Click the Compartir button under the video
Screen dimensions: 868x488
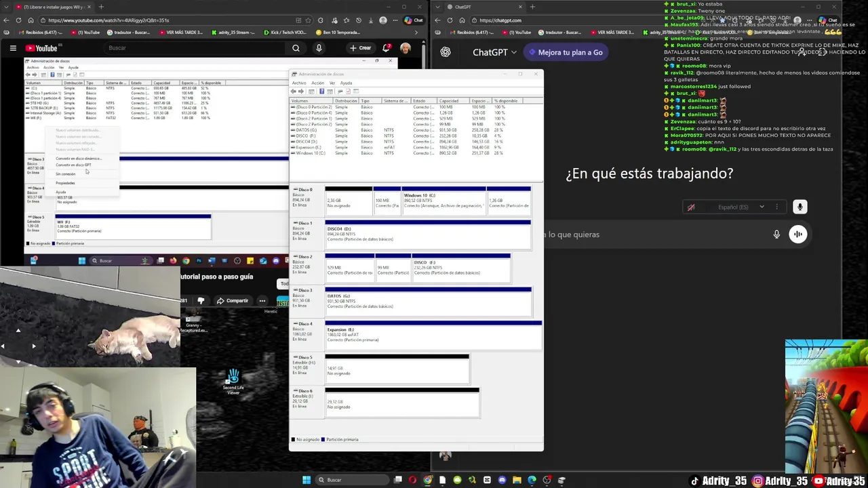click(232, 300)
